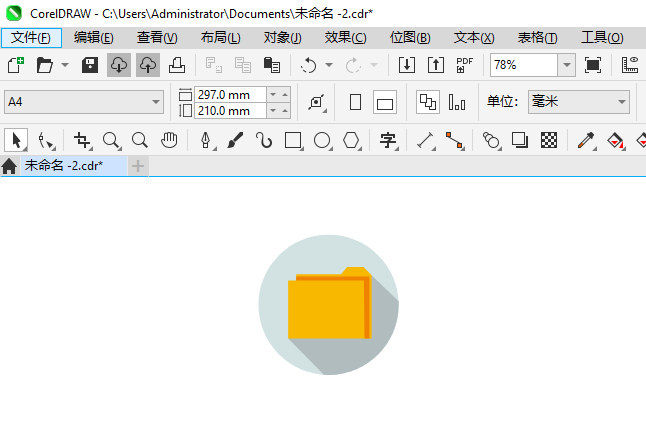Click the Undo arrow icon
The height and width of the screenshot is (435, 646).
(309, 65)
